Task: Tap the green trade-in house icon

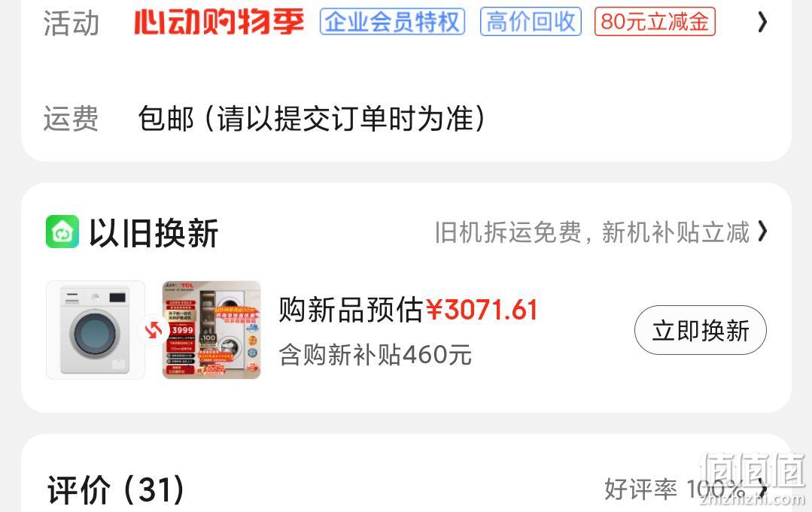Action: point(62,232)
